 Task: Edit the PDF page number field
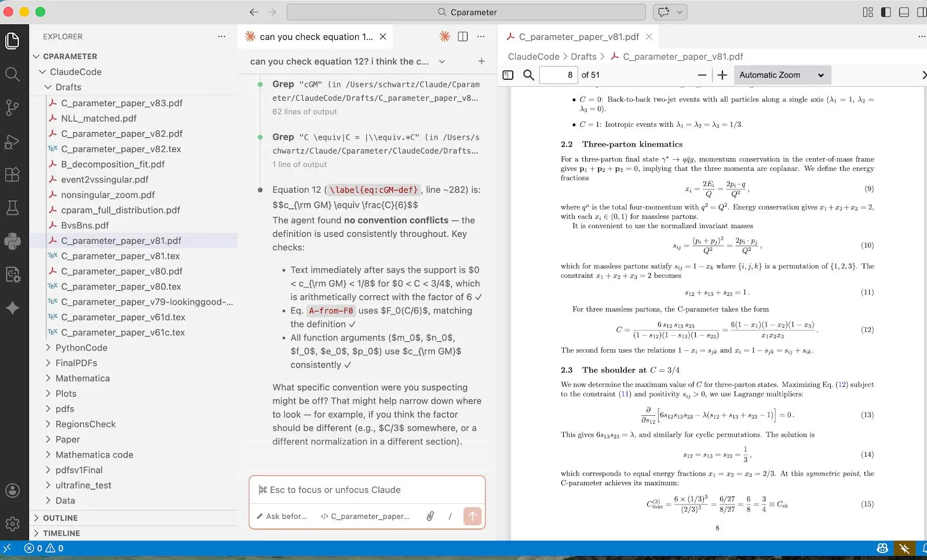558,75
